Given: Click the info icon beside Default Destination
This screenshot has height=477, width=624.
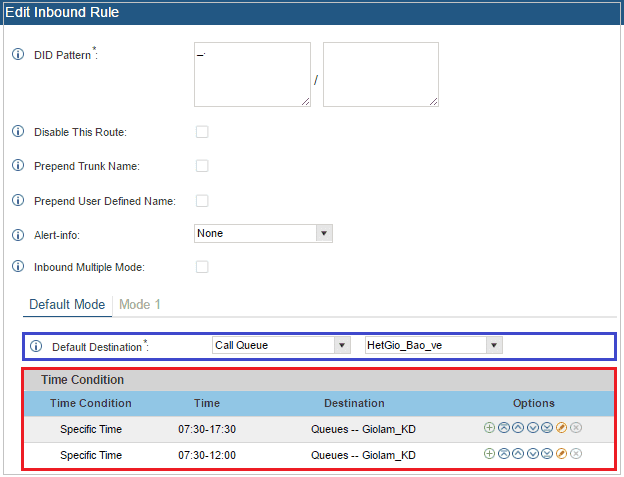Looking at the screenshot, I should 36,346.
